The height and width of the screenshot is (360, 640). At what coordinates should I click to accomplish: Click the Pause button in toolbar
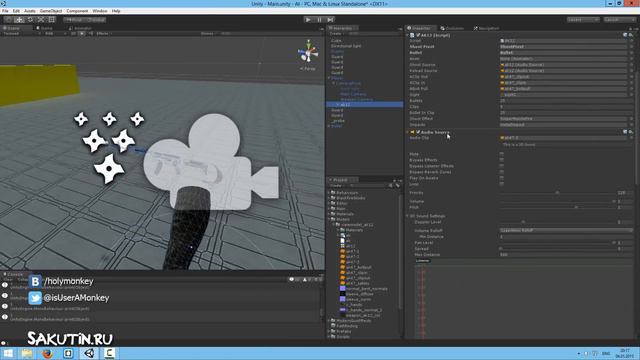tap(319, 20)
